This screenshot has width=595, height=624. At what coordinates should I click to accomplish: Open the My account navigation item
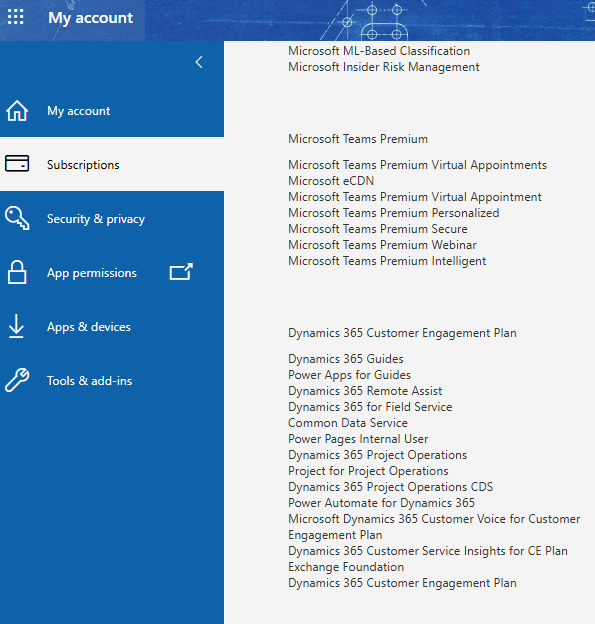point(112,111)
